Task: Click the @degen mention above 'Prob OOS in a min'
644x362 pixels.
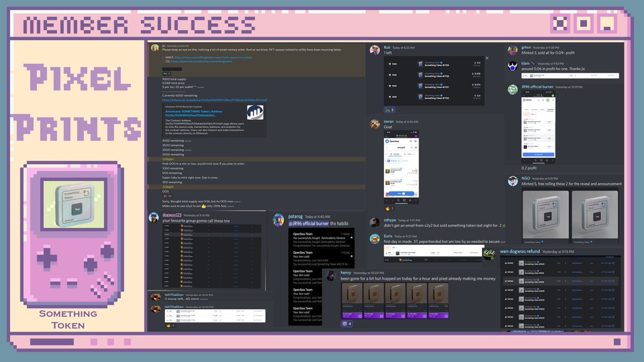Action: point(168,159)
